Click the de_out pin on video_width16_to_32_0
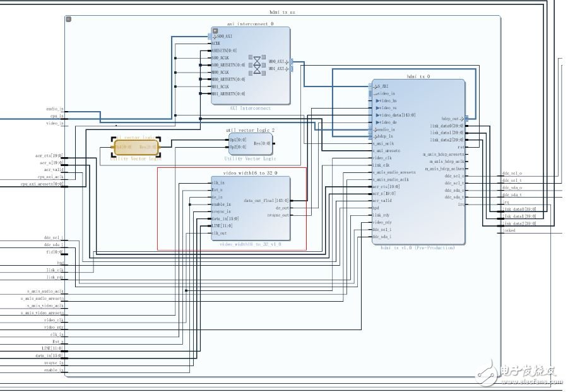The width and height of the screenshot is (568, 392). (x=283, y=208)
